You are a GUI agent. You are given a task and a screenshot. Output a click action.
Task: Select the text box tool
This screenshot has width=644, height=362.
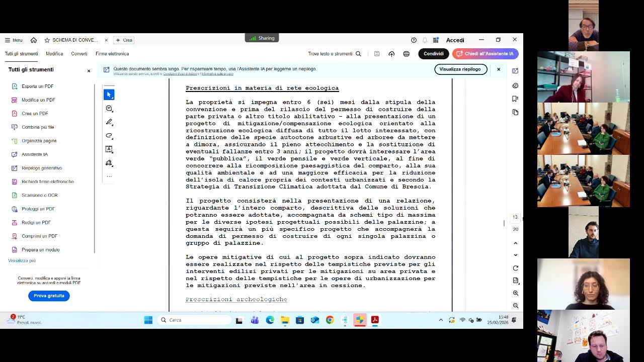click(109, 149)
